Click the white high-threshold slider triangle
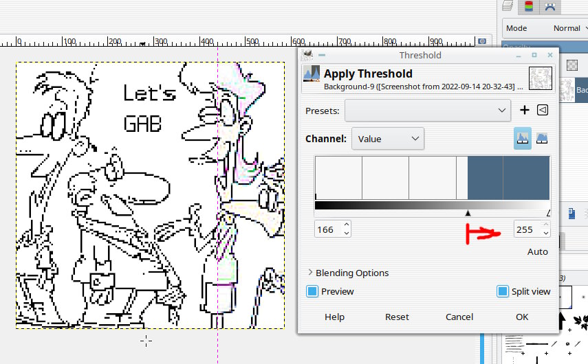Image resolution: width=588 pixels, height=364 pixels. [x=549, y=213]
